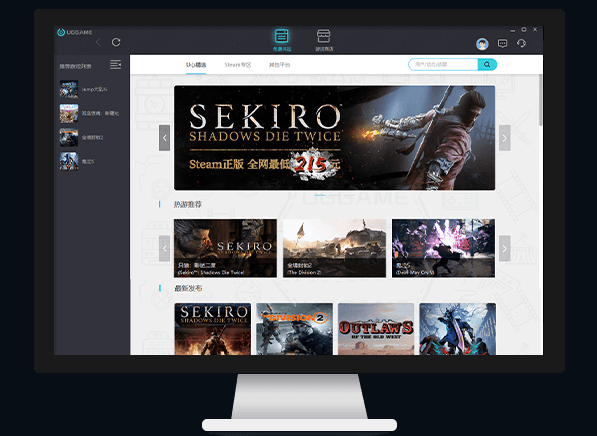This screenshot has height=436, width=597.
Task: Click the hot recommendations section heading
Action: tap(188, 204)
